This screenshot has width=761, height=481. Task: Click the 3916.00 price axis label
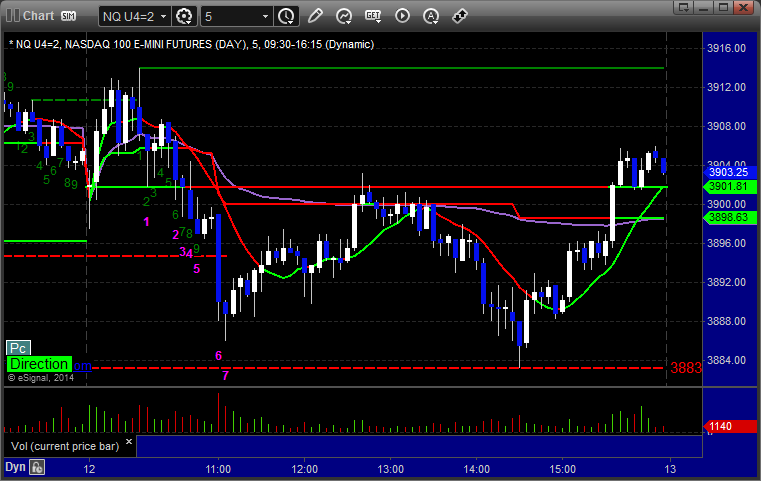[x=726, y=48]
